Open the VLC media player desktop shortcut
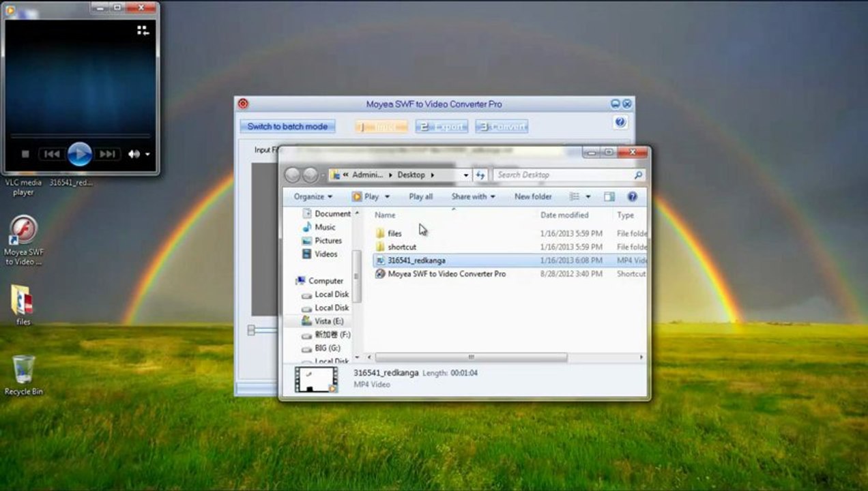 point(23,187)
